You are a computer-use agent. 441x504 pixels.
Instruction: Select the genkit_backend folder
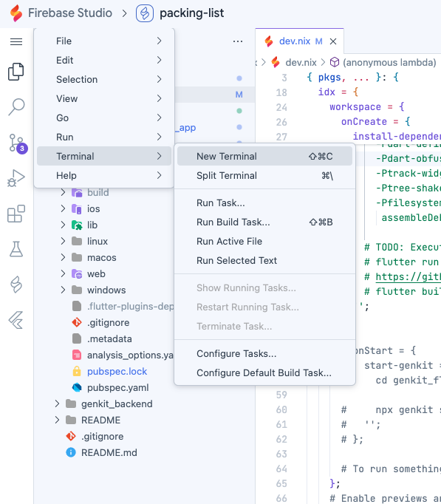(117, 403)
